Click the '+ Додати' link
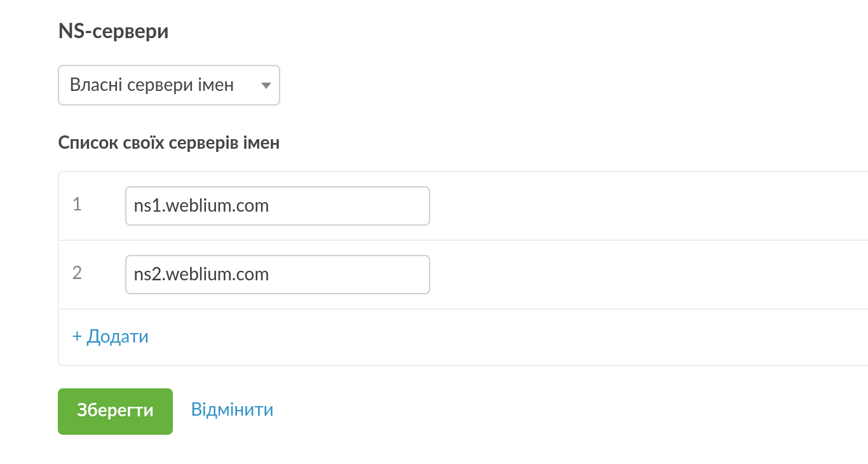 [111, 336]
